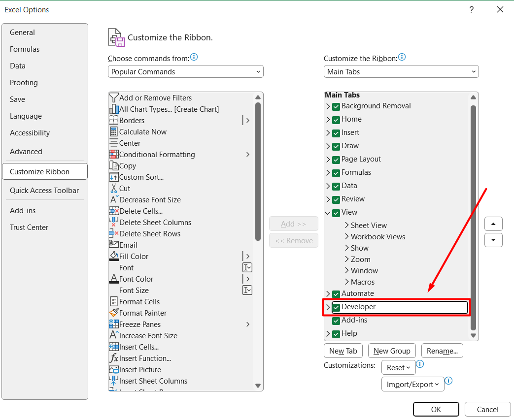Click info icon beside Customize the Ribbon label
Screen dimensions: 514x420
[402, 57]
